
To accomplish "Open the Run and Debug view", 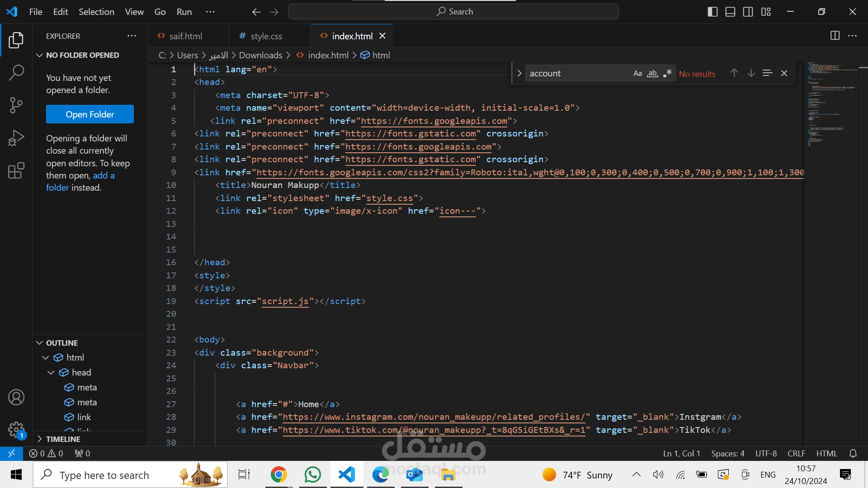I will (16, 138).
